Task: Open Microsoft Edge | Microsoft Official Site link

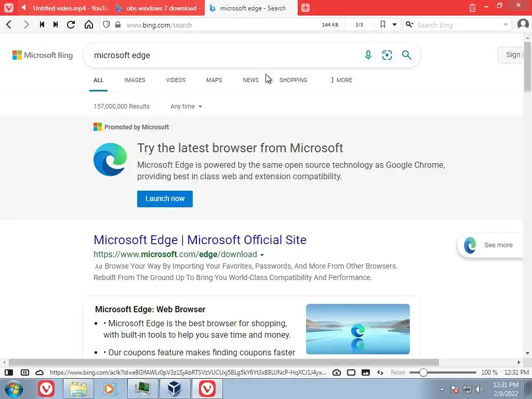Action: (x=200, y=240)
